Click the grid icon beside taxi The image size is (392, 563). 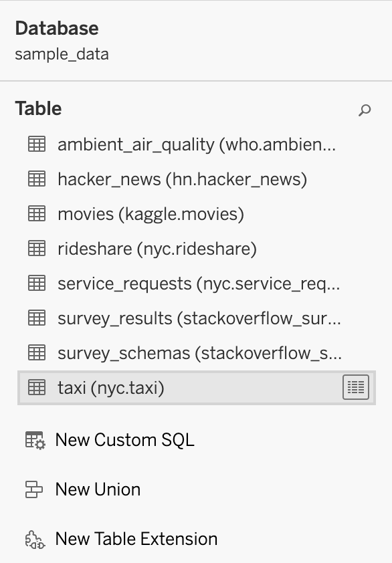pyautogui.click(x=37, y=388)
